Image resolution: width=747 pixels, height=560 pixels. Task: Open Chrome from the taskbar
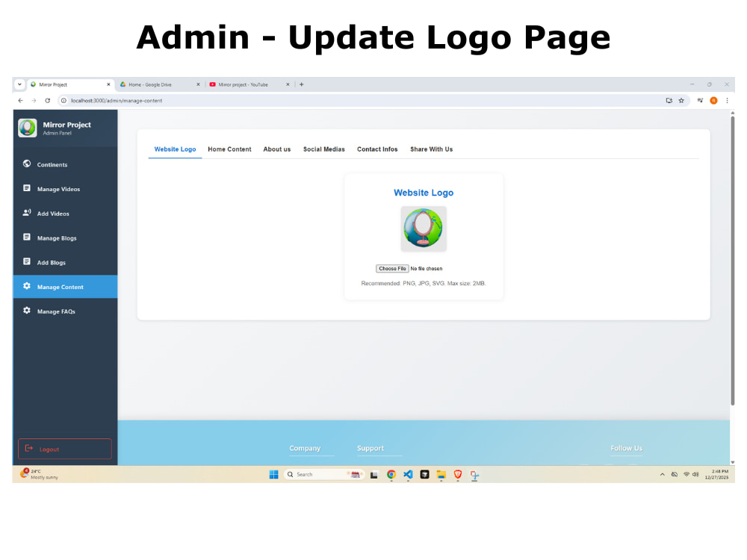(x=391, y=474)
